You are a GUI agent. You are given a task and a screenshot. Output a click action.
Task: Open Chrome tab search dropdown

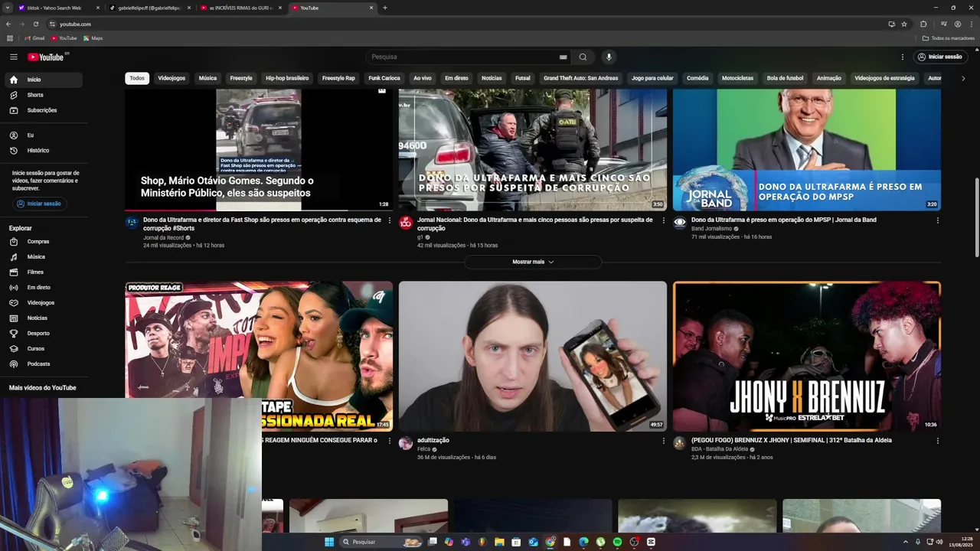[x=9, y=8]
